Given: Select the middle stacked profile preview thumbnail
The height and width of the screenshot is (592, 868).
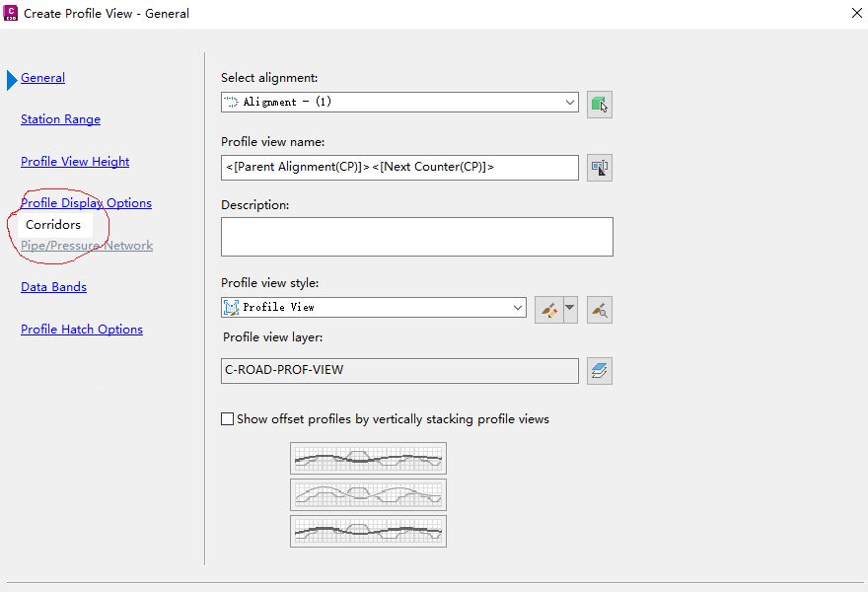Looking at the screenshot, I should (368, 494).
